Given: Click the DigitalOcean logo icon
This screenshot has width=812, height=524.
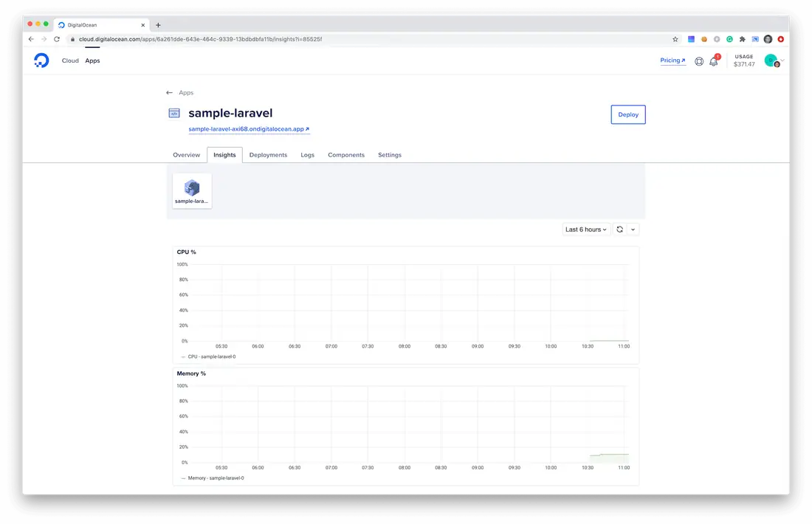Looking at the screenshot, I should 41,61.
